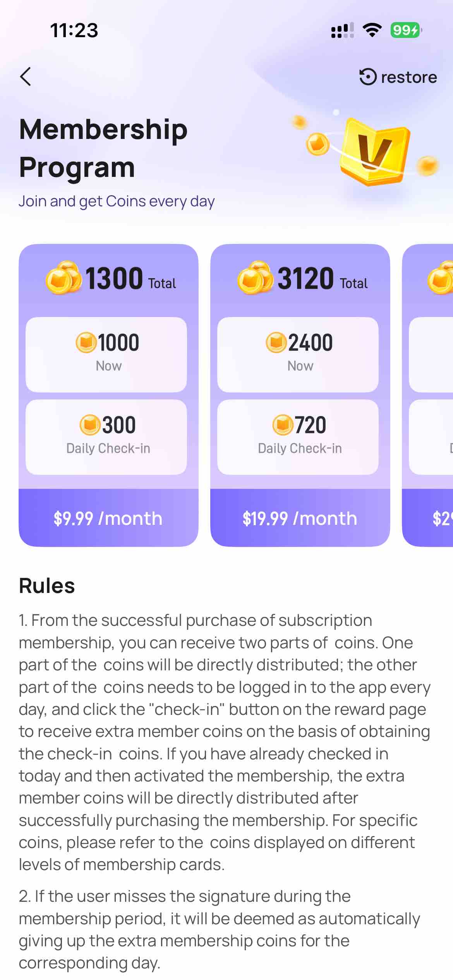This screenshot has height=980, width=453.
Task: Tap the 720 Daily Check-in box
Action: pos(298,437)
